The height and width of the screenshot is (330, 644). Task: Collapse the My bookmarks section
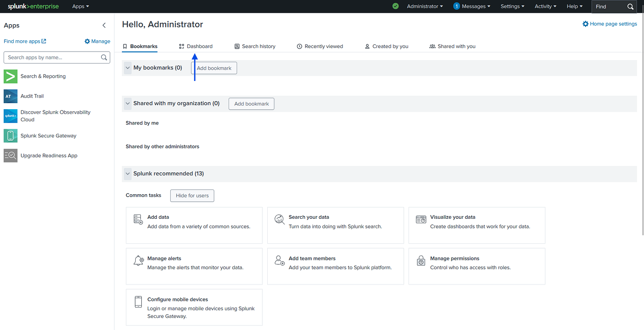coord(128,68)
